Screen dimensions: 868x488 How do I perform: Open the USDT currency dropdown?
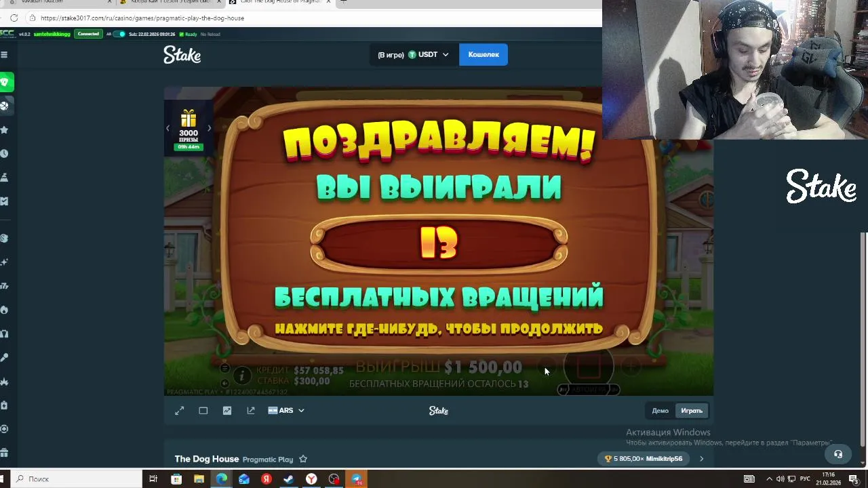(414, 55)
